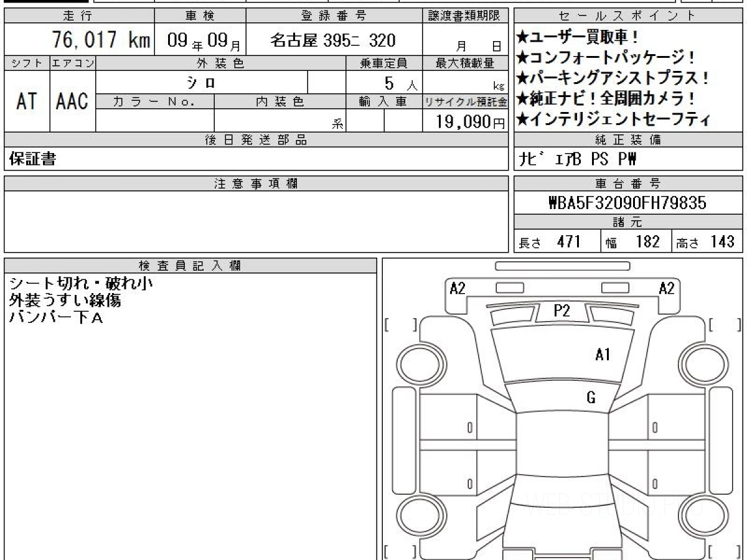Select the カラーNo. header
The image size is (747, 560).
(x=155, y=101)
